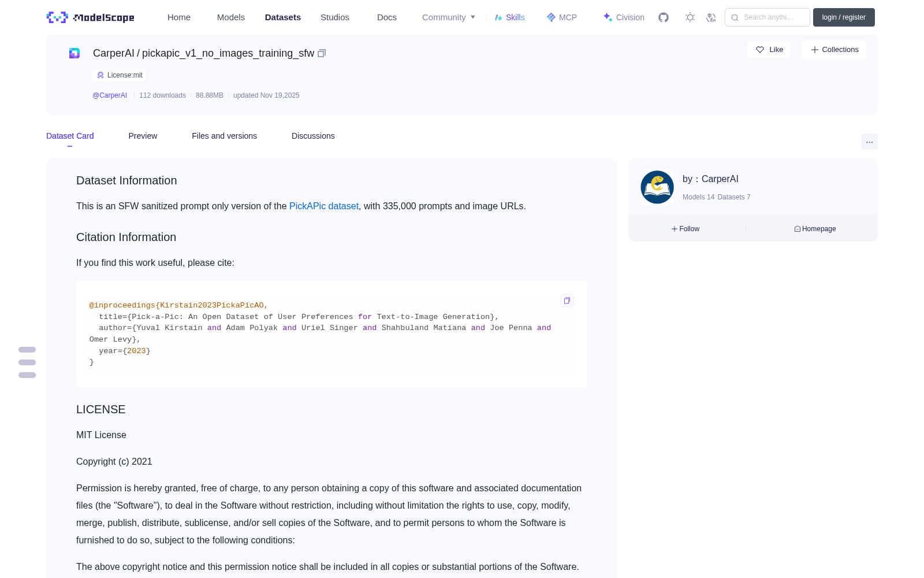The image size is (924, 578).
Task: Copy dataset name with the copy icon
Action: point(322,53)
